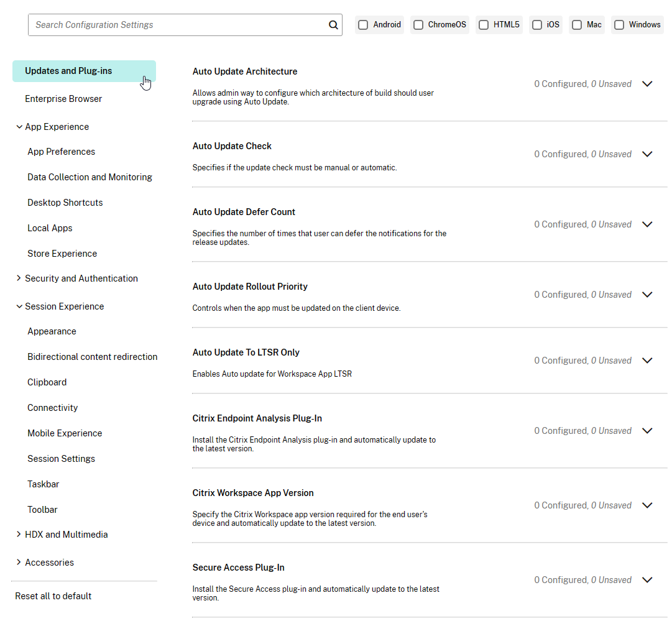The height and width of the screenshot is (621, 672).
Task: Click the Citrix Endpoint Analysis Plug-In title
Action: [x=257, y=419]
